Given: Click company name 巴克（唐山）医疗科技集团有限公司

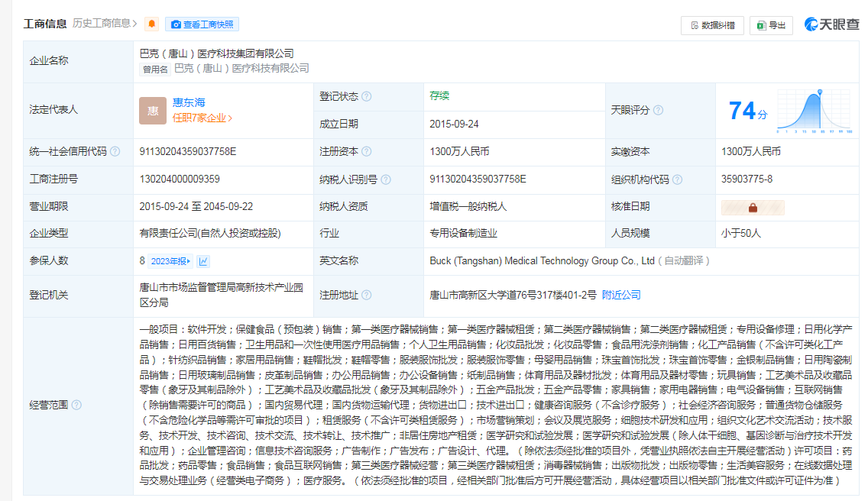Looking at the screenshot, I should 216,53.
